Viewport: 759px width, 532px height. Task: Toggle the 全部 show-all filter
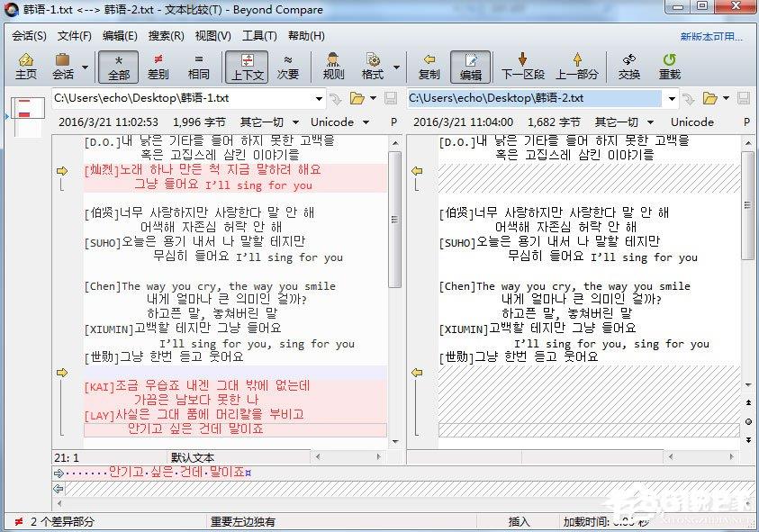click(x=119, y=67)
